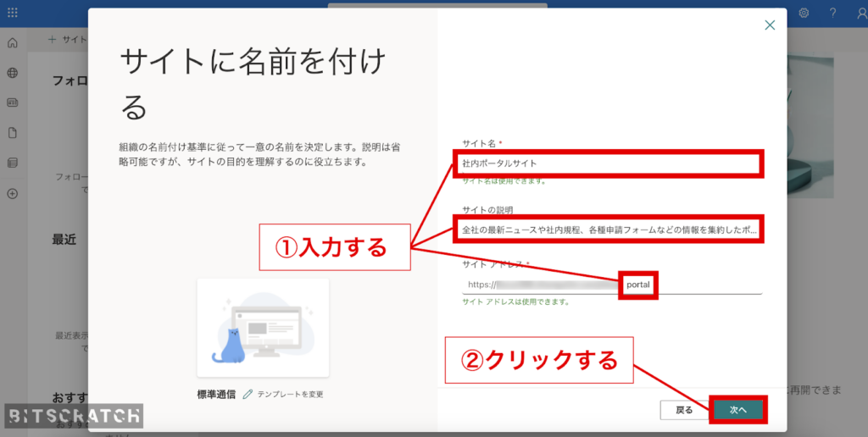Open the Settings gear icon
This screenshot has height=437, width=868.
point(804,13)
